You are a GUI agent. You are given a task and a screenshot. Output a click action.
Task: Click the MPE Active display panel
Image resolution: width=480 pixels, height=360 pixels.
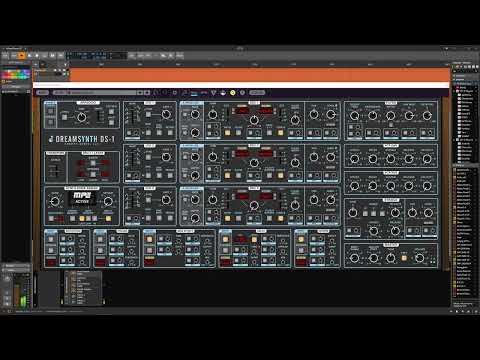[82, 198]
